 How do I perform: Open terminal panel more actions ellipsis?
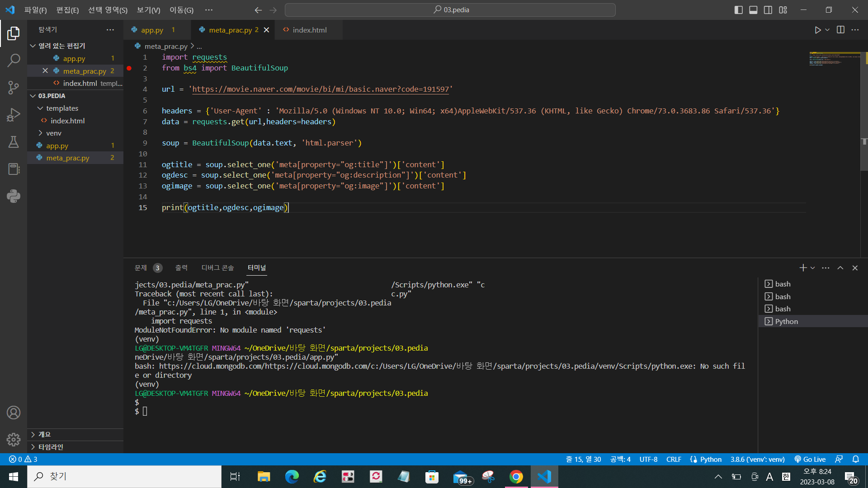(826, 268)
